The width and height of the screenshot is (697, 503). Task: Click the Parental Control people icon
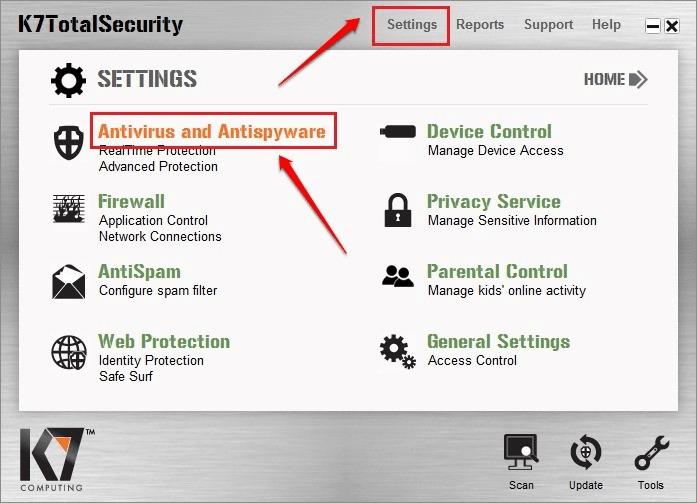coord(398,276)
